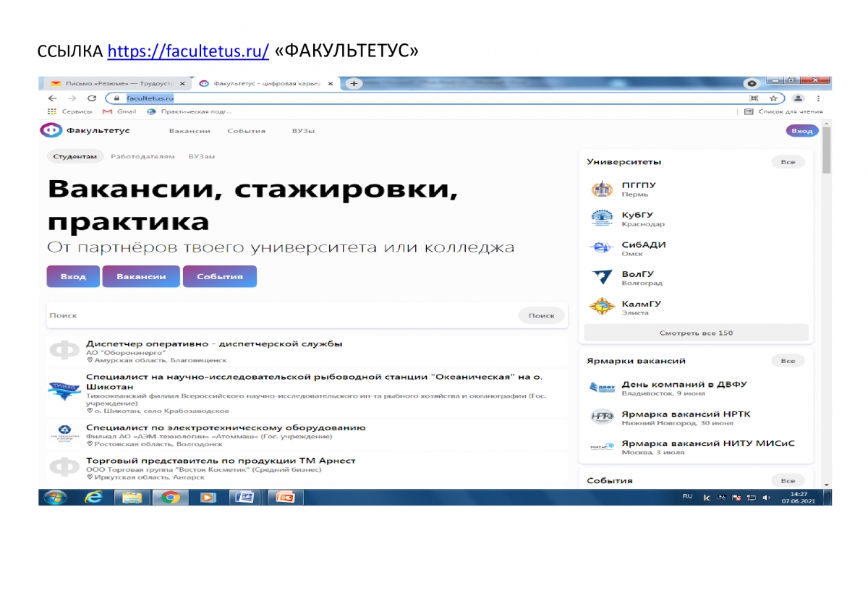Click the Вход button in header
The height and width of the screenshot is (614, 868).
pos(801,131)
